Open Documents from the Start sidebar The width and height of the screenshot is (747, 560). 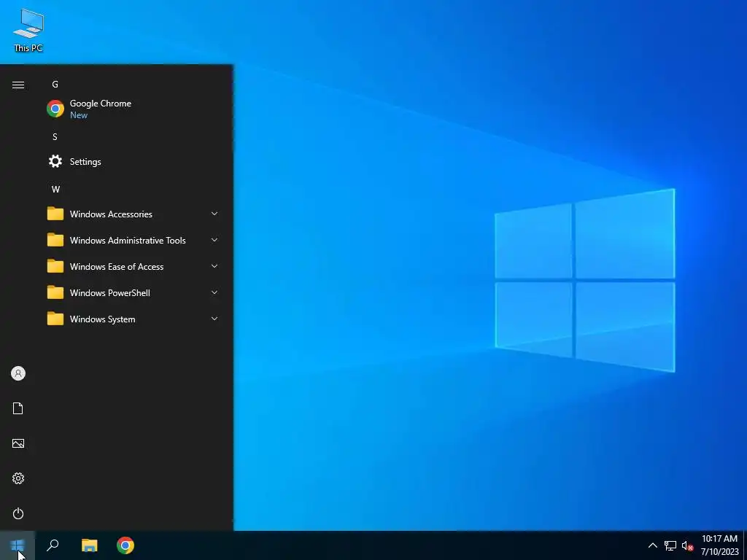(18, 408)
